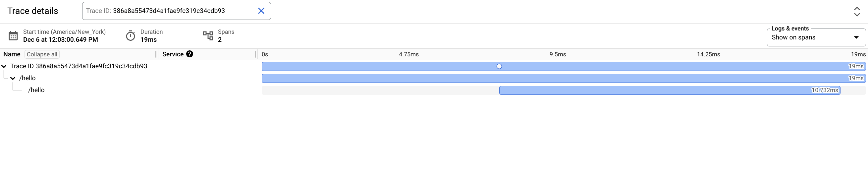
Task: Go to the next trace with the down chevron
Action: tap(856, 15)
